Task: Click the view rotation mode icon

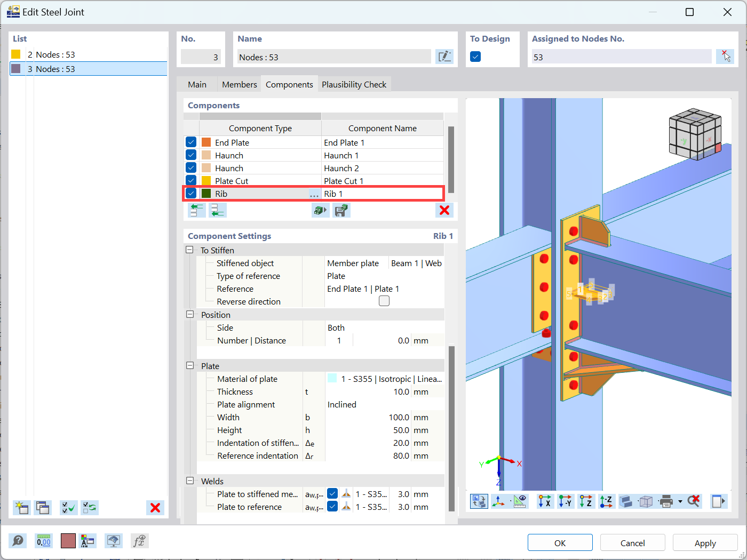Action: [x=479, y=501]
